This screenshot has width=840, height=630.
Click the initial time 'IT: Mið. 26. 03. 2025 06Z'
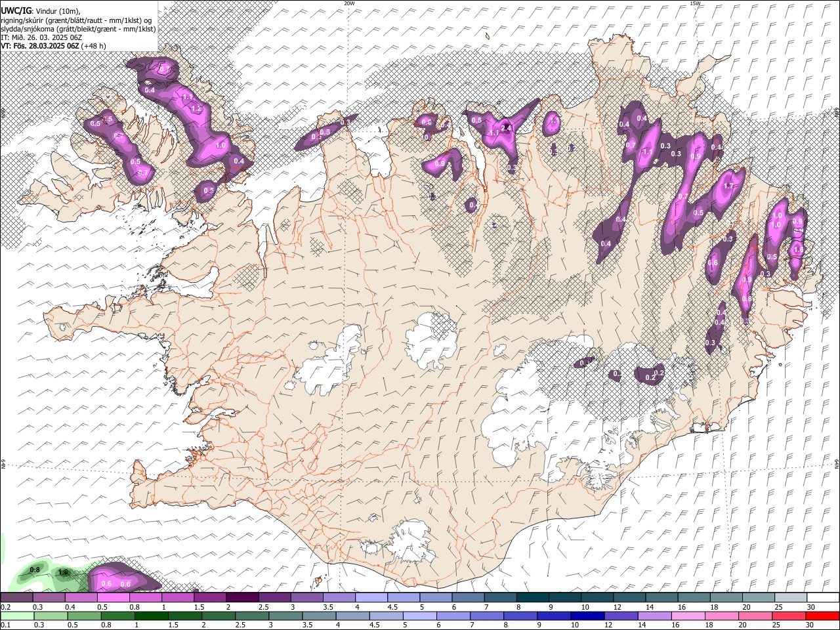[x=41, y=37]
